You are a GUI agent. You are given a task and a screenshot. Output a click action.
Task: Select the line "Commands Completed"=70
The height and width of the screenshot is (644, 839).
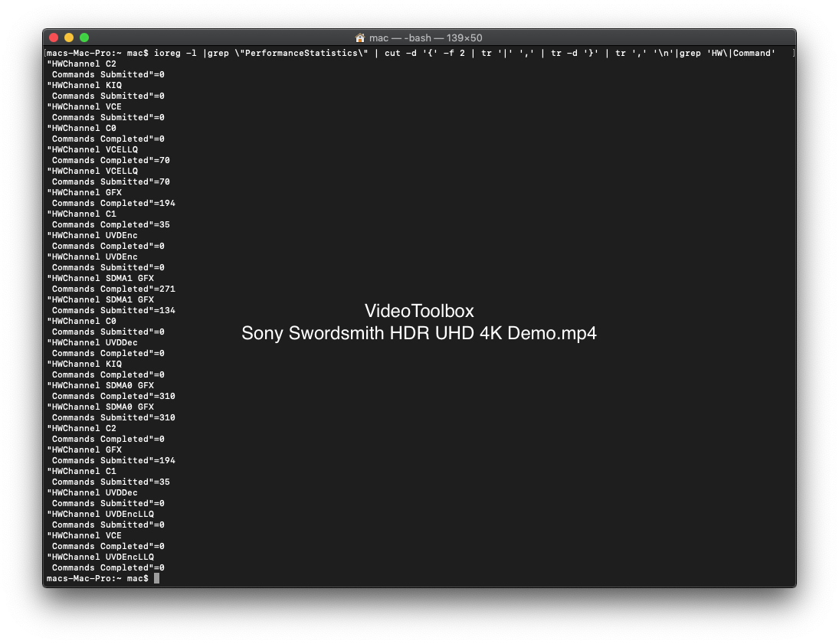(111, 161)
